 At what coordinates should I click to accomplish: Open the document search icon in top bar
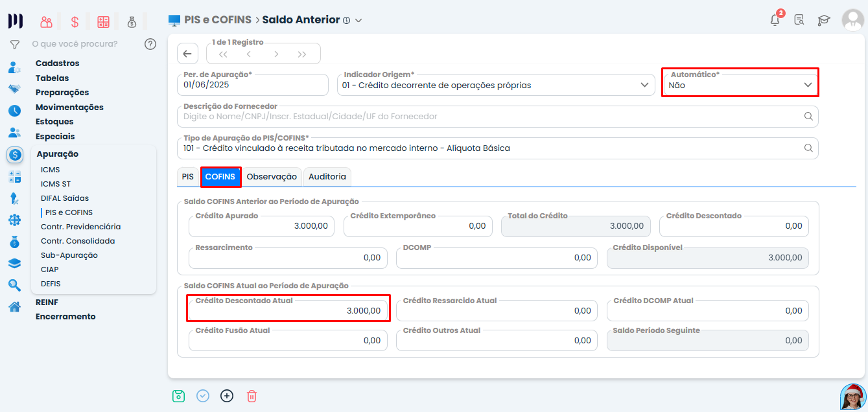799,19
